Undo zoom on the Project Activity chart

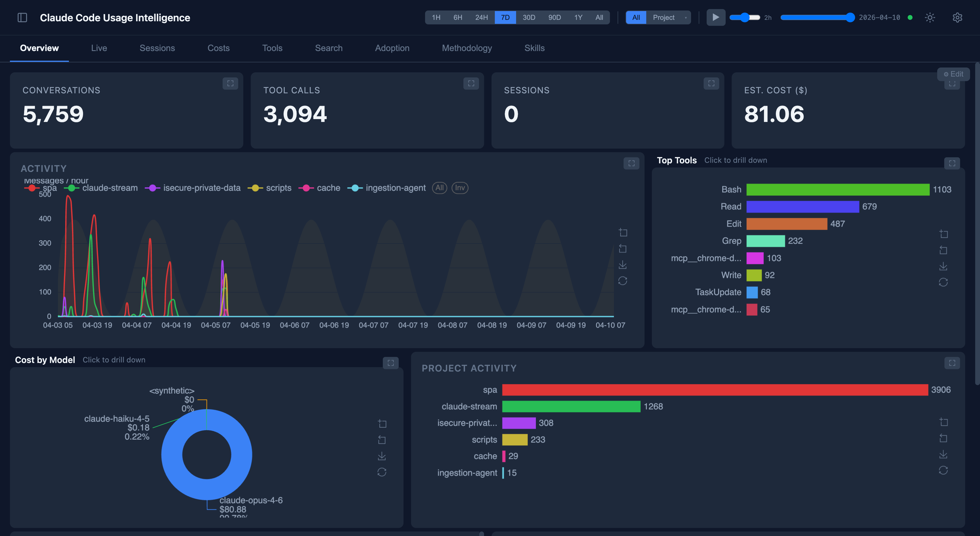944,438
